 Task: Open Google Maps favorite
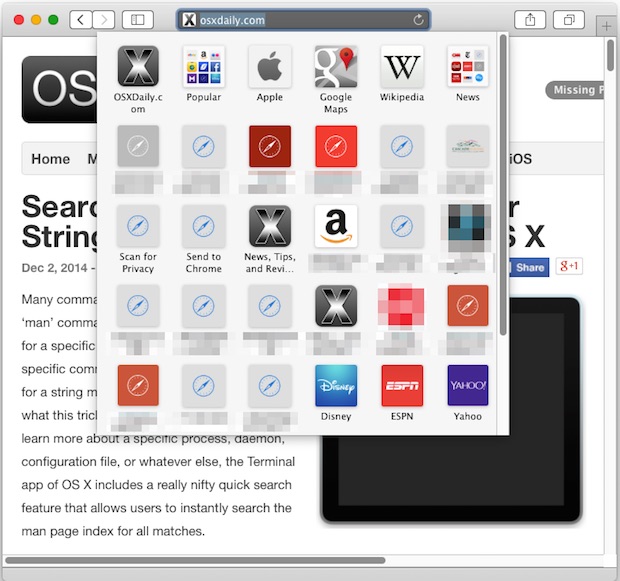[336, 79]
